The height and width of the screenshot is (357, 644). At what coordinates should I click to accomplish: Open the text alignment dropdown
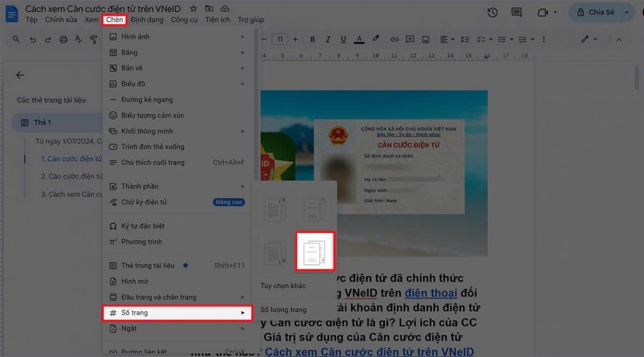[x=447, y=39]
